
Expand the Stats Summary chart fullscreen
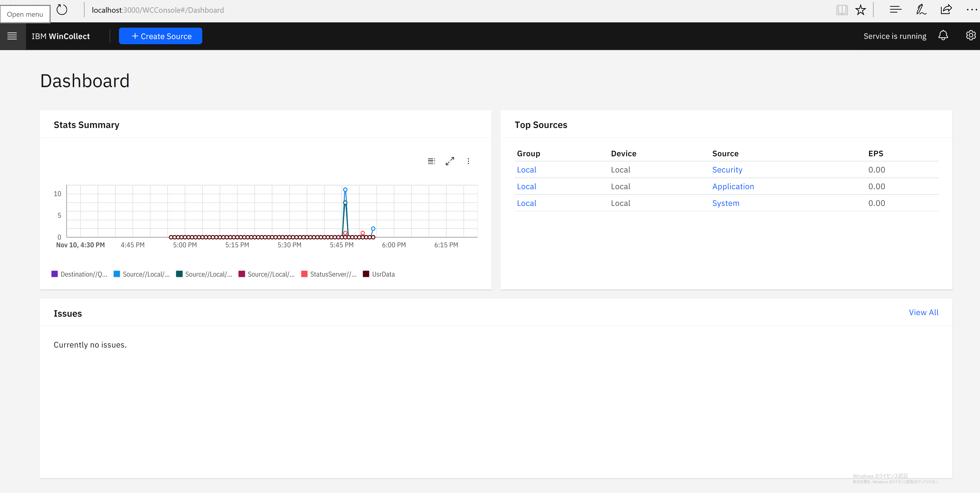(450, 161)
